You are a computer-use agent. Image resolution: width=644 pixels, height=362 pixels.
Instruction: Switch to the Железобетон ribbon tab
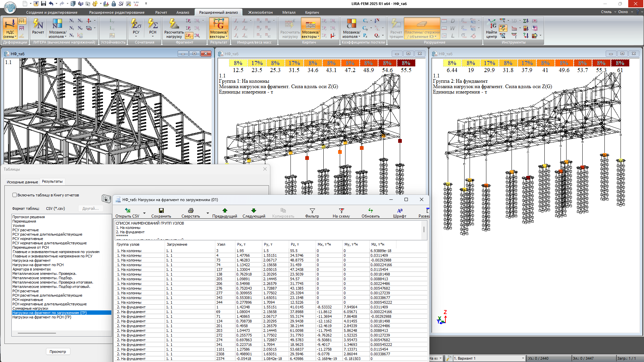[260, 12]
